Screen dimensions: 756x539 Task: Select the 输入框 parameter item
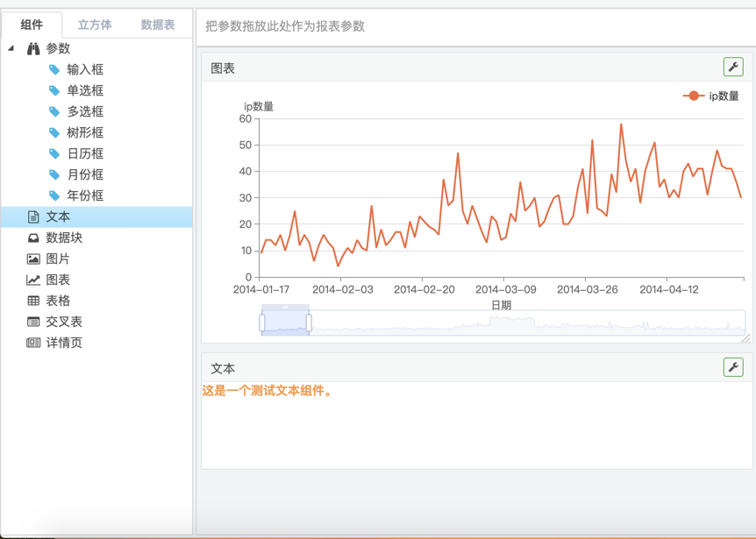tap(85, 69)
